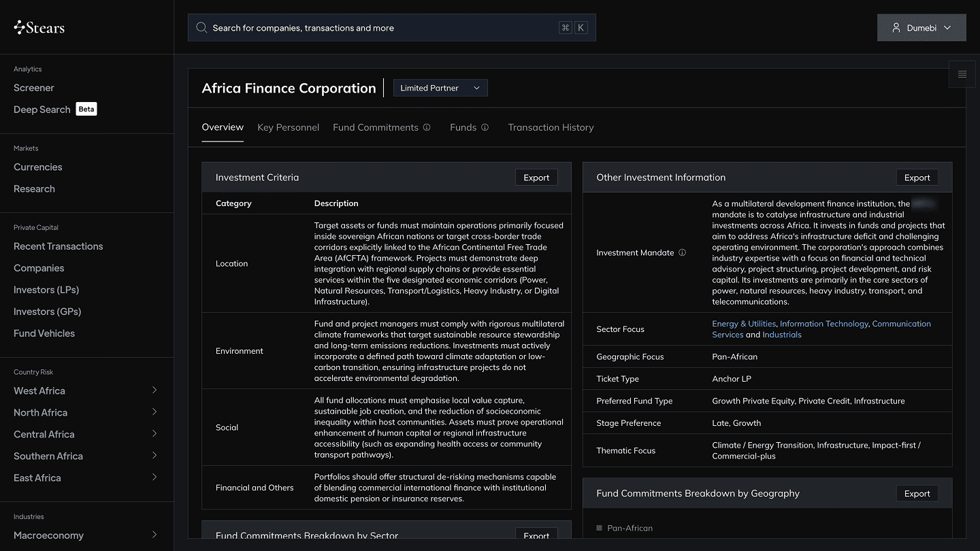Click the ⌘K shortcut hint in search bar
Screen dimensions: 980x551
(x=573, y=28)
